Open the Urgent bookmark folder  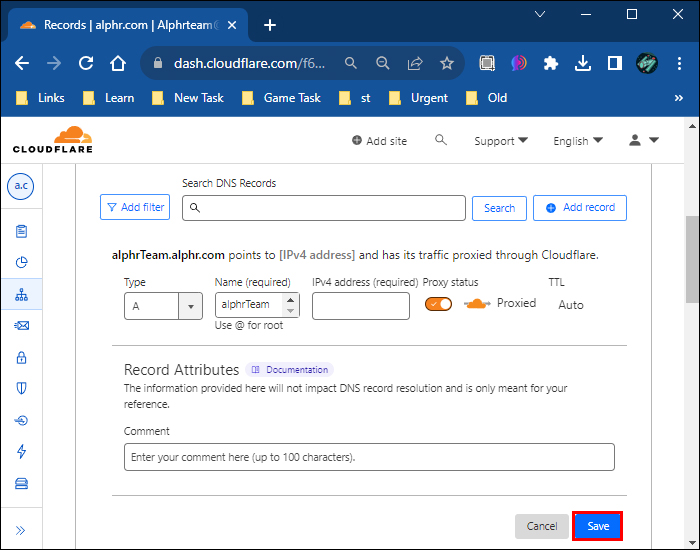418,98
